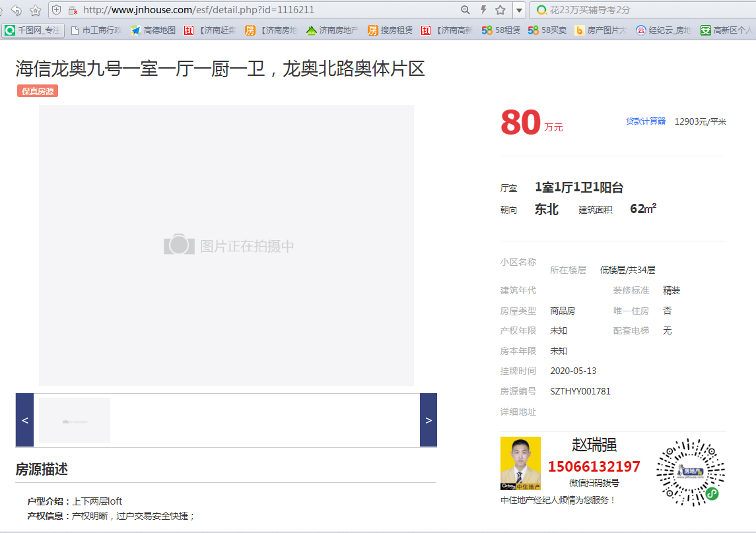Click the shield security icon in address bar
The width and height of the screenshot is (756, 533).
coord(57,10)
